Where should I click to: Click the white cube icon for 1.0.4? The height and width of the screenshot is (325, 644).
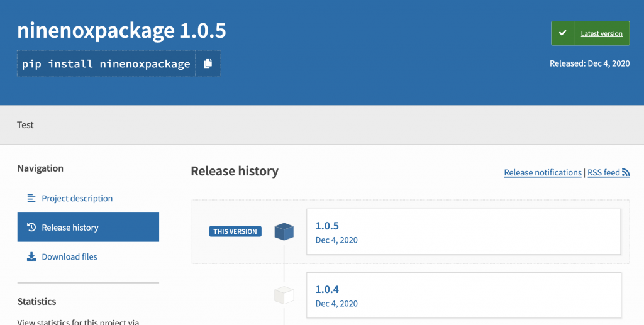(x=284, y=295)
